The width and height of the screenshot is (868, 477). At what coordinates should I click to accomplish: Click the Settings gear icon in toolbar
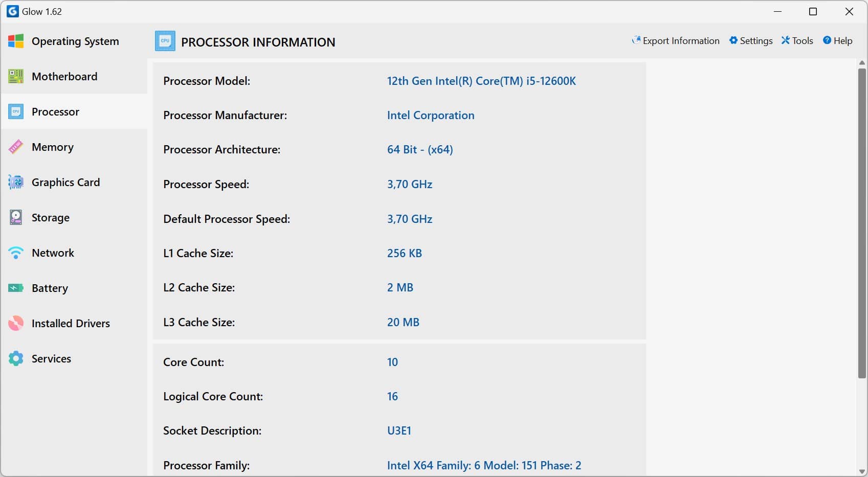point(733,40)
